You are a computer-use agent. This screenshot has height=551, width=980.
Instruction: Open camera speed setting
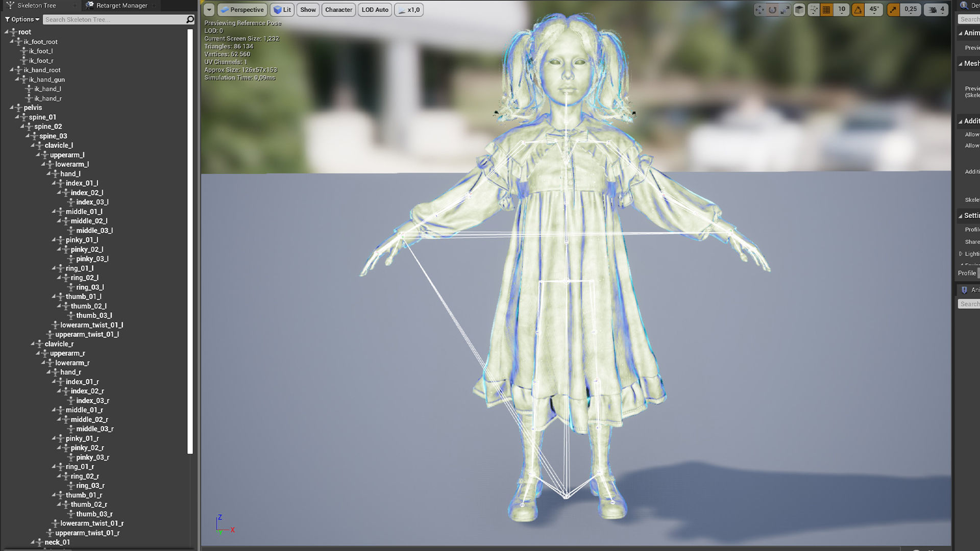pos(937,10)
